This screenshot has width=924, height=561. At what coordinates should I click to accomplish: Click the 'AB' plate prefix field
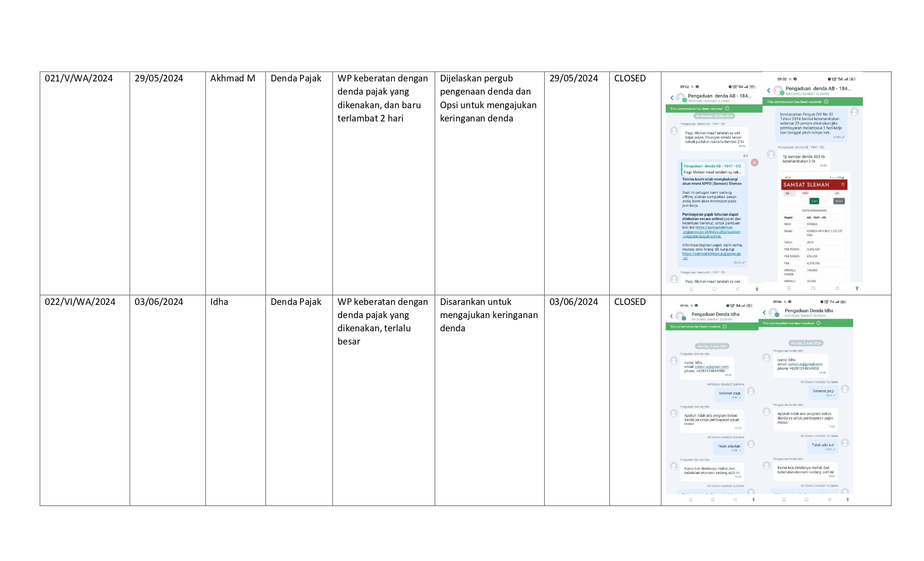tap(790, 193)
